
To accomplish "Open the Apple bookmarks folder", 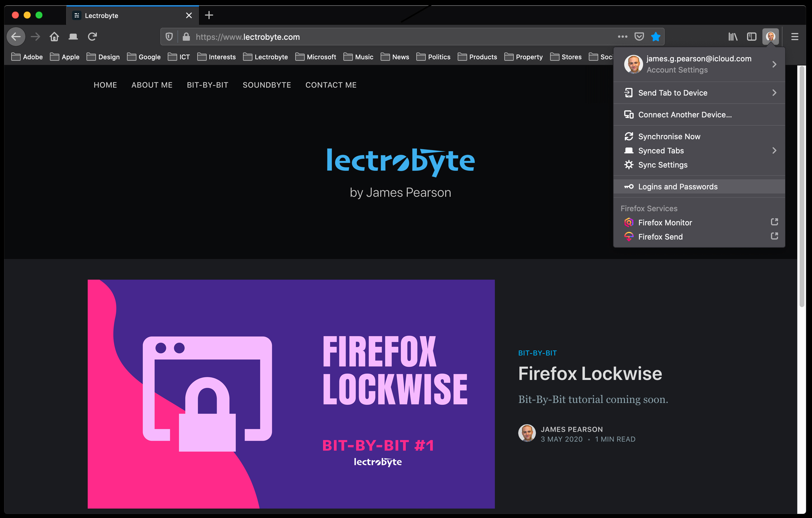I will click(65, 57).
